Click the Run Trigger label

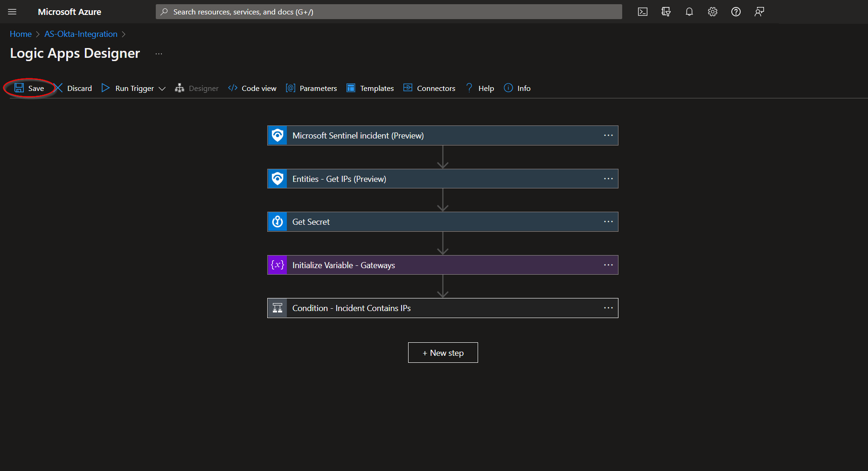[x=134, y=88]
